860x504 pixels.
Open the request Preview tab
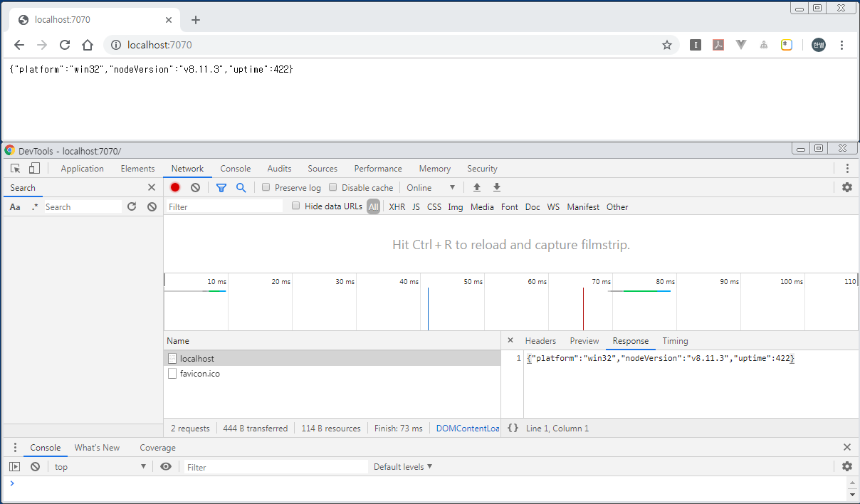click(x=584, y=341)
